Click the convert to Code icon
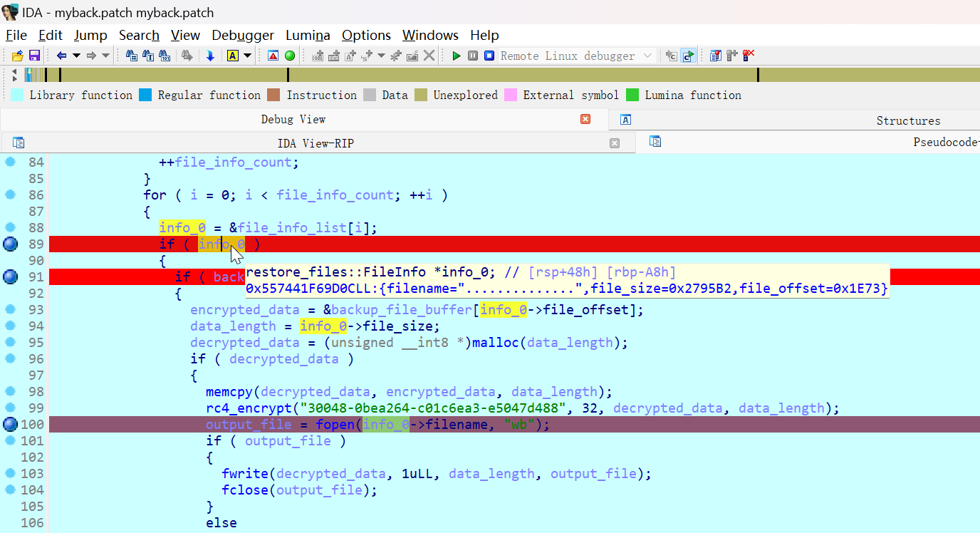Viewport: 980px width, 533px height. click(318, 56)
